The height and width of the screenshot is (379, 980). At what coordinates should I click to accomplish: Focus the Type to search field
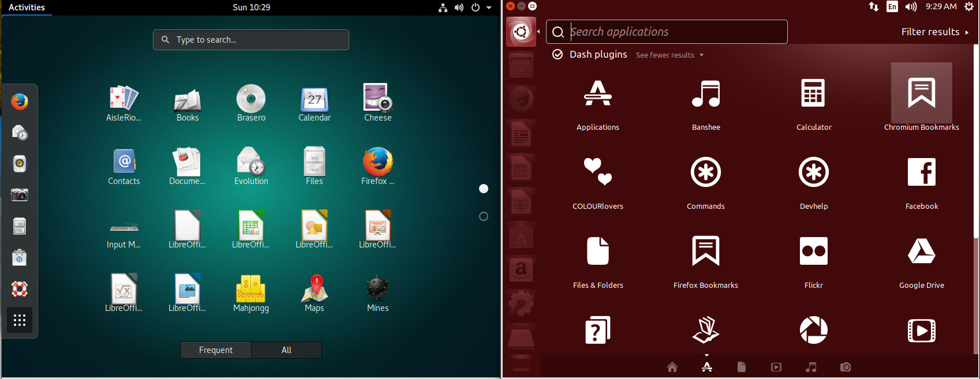(251, 40)
